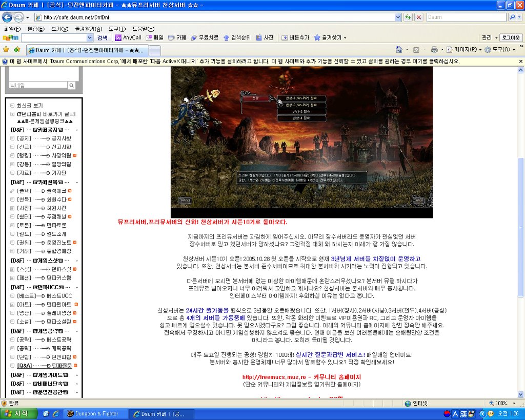Click the 검색 button on the Daum toolbar
The width and height of the screenshot is (525, 420).
click(102, 37)
